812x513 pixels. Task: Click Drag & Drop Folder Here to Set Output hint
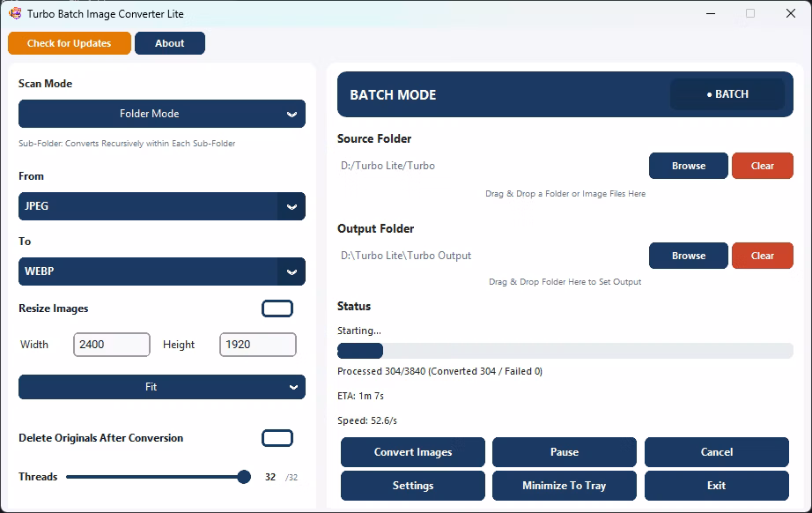pos(565,282)
